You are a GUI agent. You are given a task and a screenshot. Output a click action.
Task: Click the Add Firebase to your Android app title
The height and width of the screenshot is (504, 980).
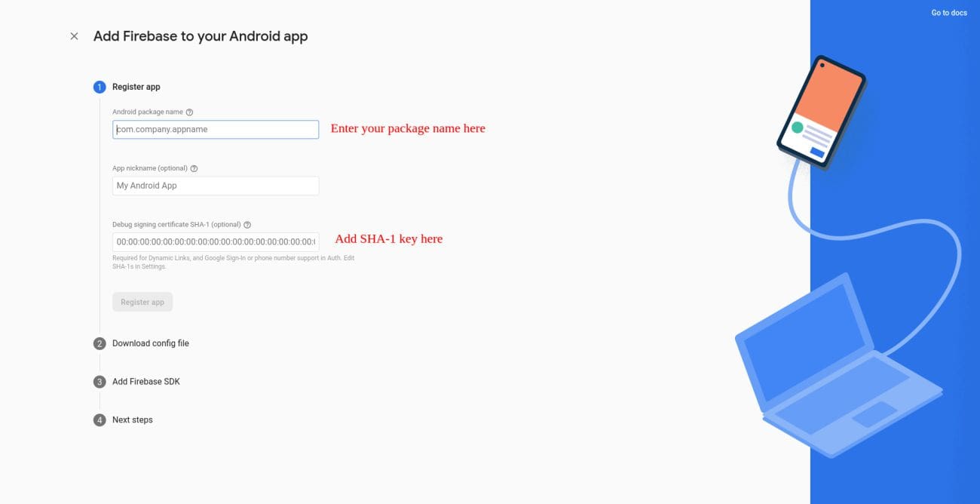click(x=201, y=36)
